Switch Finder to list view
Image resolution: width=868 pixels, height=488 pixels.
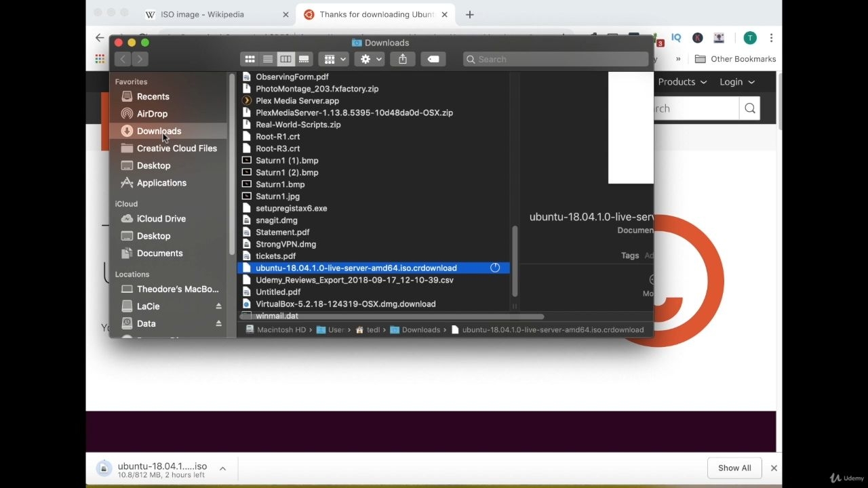[x=268, y=59]
